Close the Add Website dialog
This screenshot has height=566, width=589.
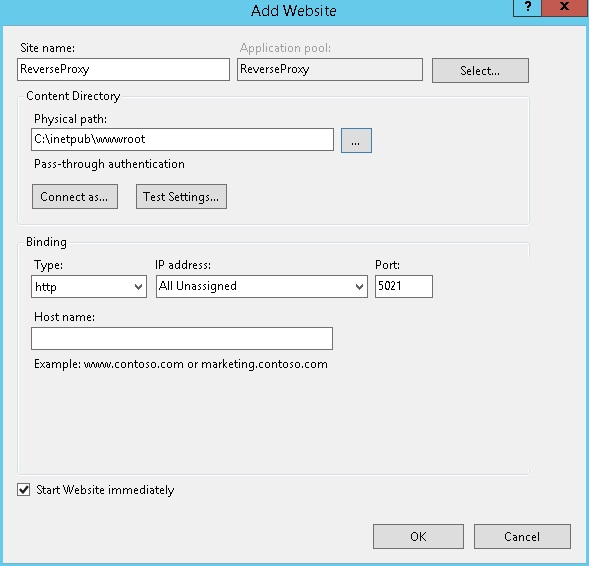click(x=565, y=7)
